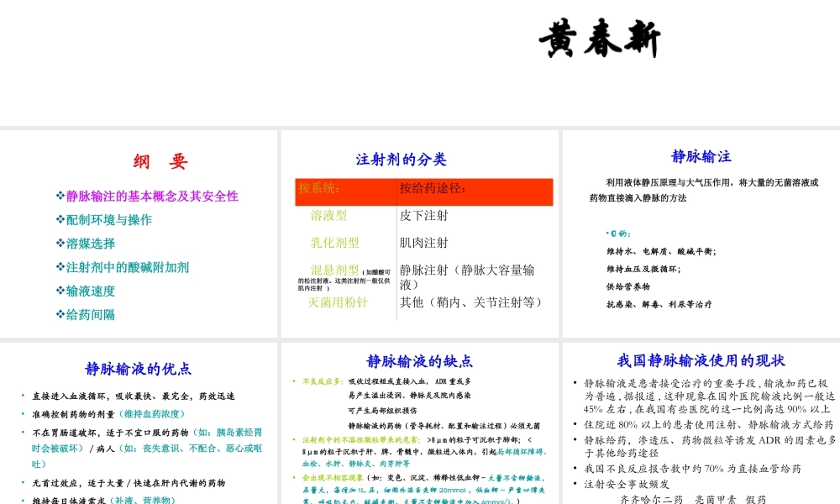Click the green label 不良反应多:
The height and width of the screenshot is (504, 840).
(x=323, y=381)
